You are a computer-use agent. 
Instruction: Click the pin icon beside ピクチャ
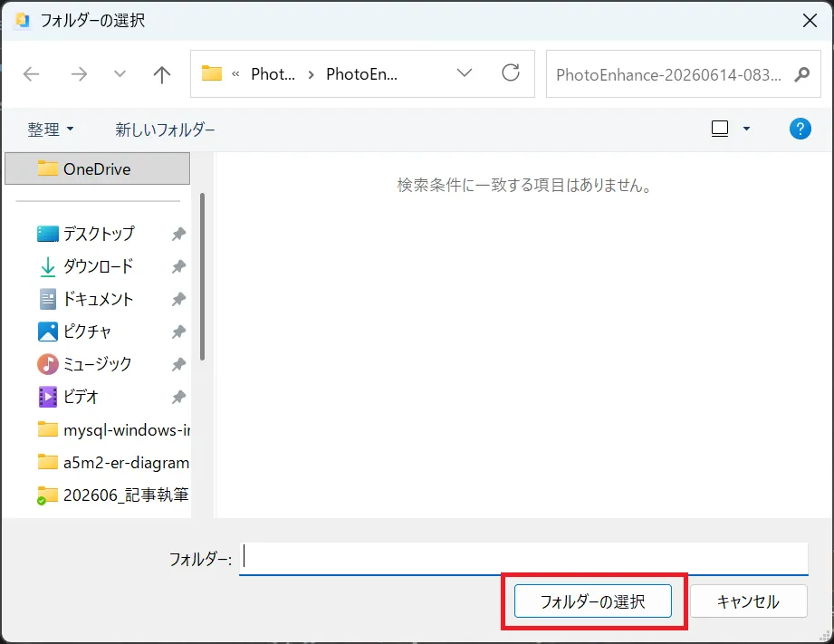178,332
